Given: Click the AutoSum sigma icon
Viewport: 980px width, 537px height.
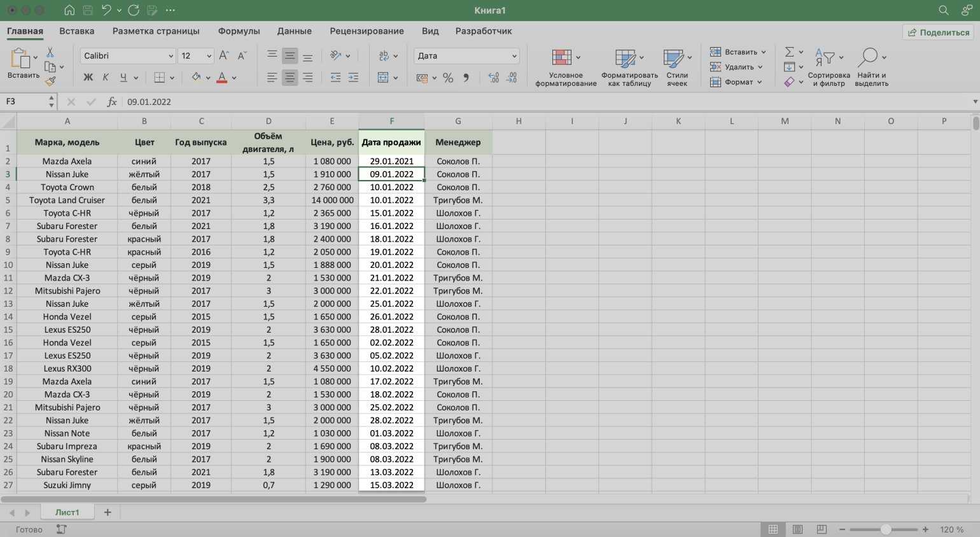Looking at the screenshot, I should point(789,52).
